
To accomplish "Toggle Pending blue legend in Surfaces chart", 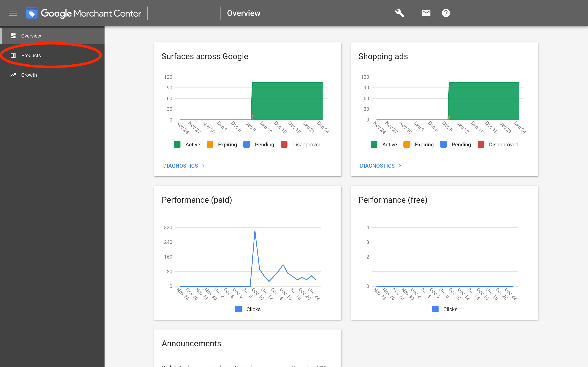I will pos(247,144).
